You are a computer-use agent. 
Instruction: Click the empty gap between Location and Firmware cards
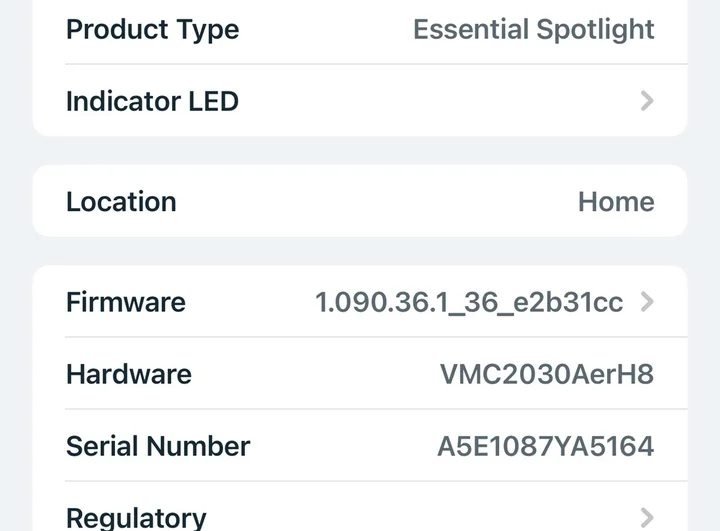pos(360,251)
